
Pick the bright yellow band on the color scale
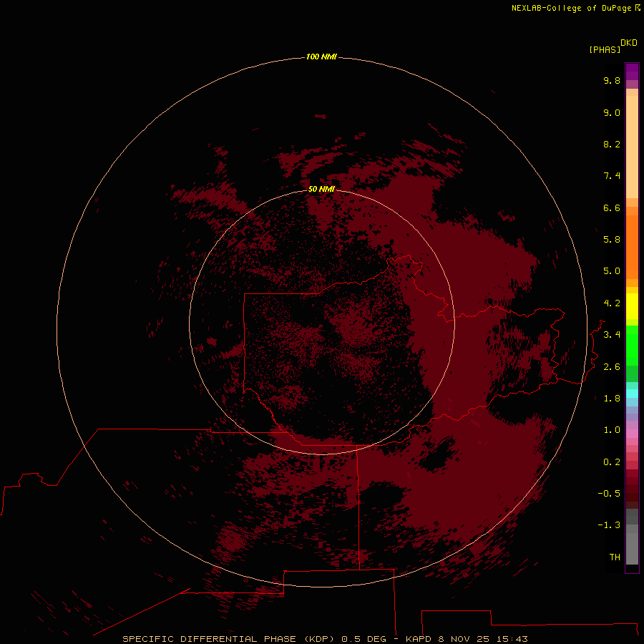(x=632, y=306)
